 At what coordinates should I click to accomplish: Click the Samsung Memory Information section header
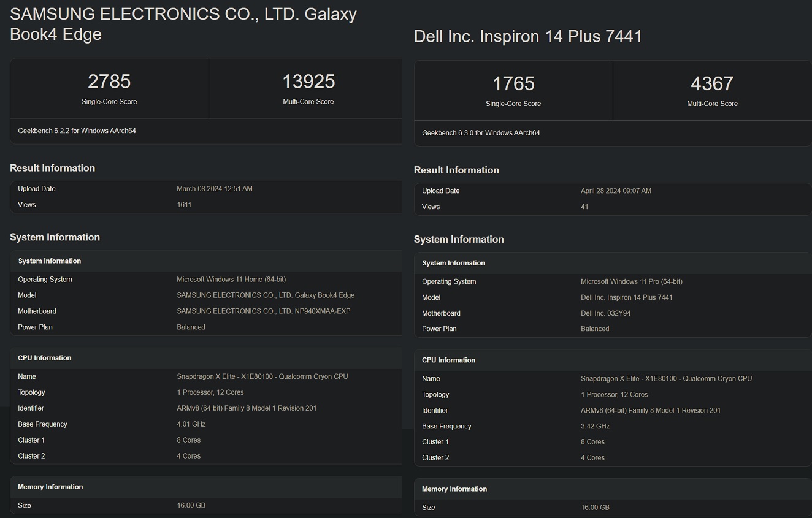coord(50,486)
